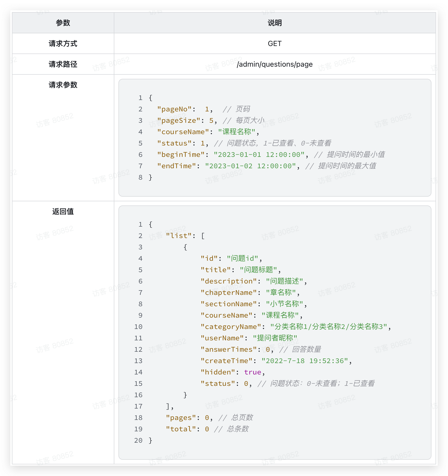Click the "description" response field
This screenshot has width=448, height=476.
tap(254, 281)
